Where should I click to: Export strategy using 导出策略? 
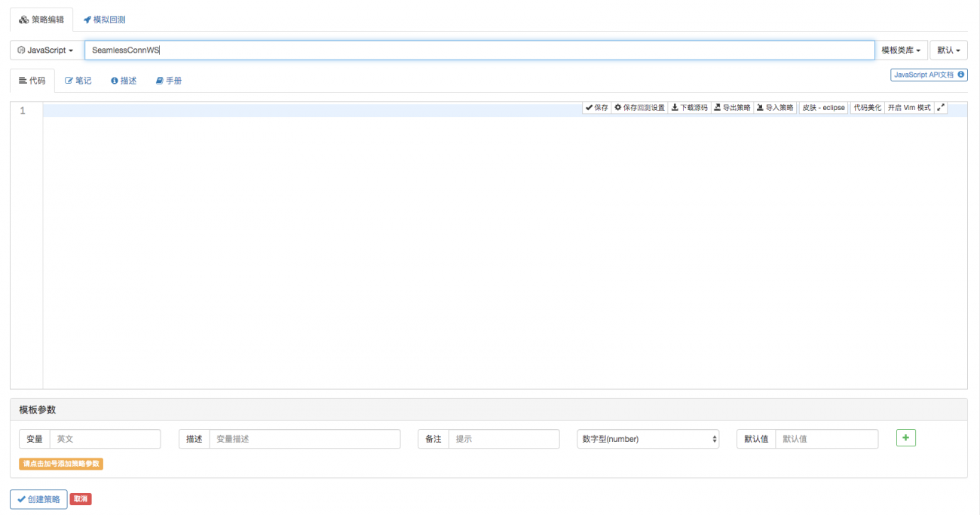(732, 108)
